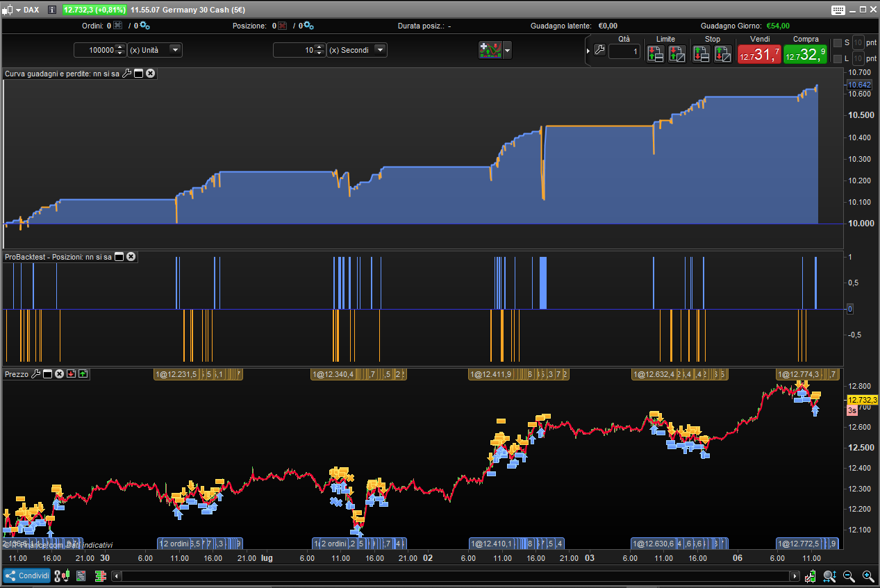Expand the dropdown beside add indicator icon
Image resolution: width=880 pixels, height=588 pixels.
(507, 50)
